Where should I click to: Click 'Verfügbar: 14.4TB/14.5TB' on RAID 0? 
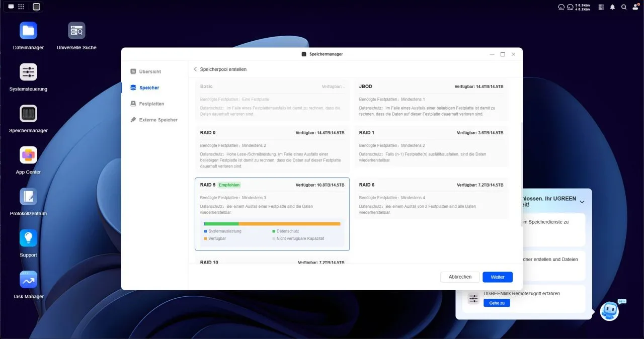320,133
